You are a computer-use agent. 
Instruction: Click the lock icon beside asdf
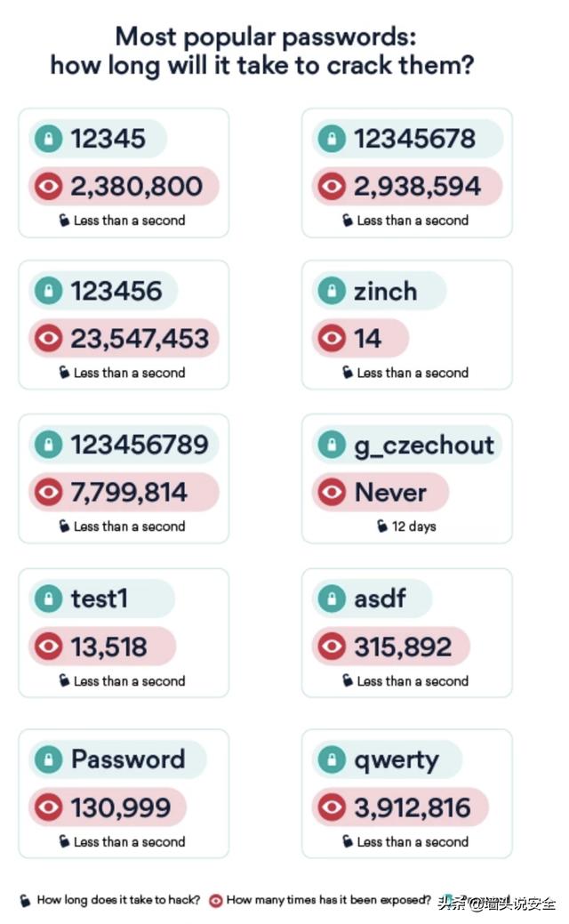[x=332, y=599]
